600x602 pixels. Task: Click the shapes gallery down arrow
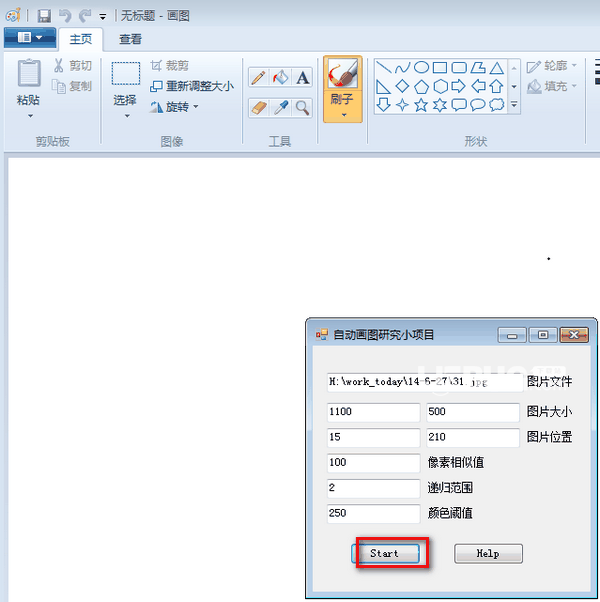[x=514, y=86]
